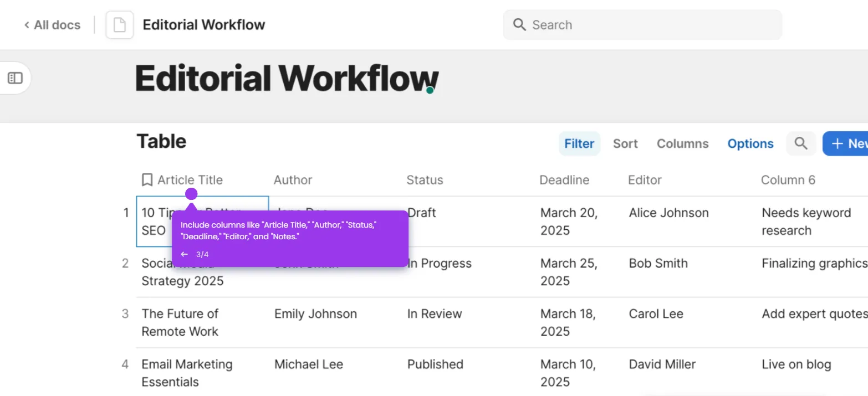Select the Deadline column header

tap(564, 180)
